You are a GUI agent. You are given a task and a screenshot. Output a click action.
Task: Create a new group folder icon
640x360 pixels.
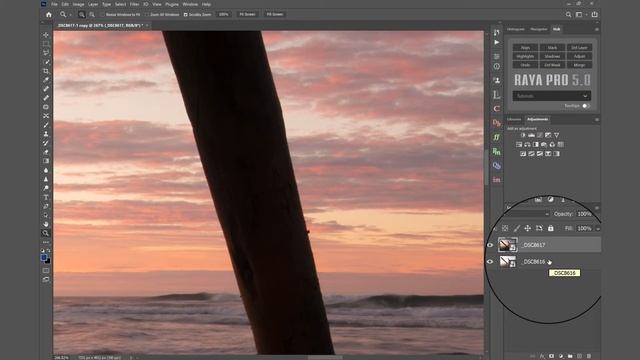(x=570, y=356)
